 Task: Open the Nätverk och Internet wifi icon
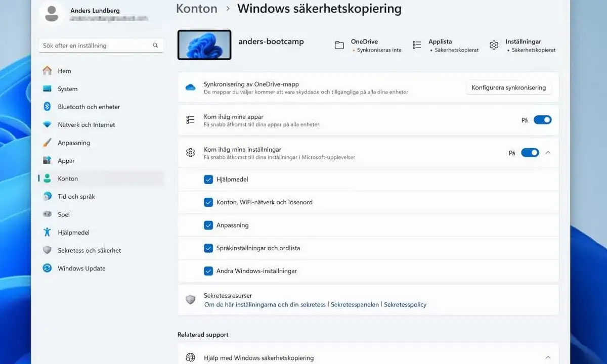pyautogui.click(x=47, y=124)
